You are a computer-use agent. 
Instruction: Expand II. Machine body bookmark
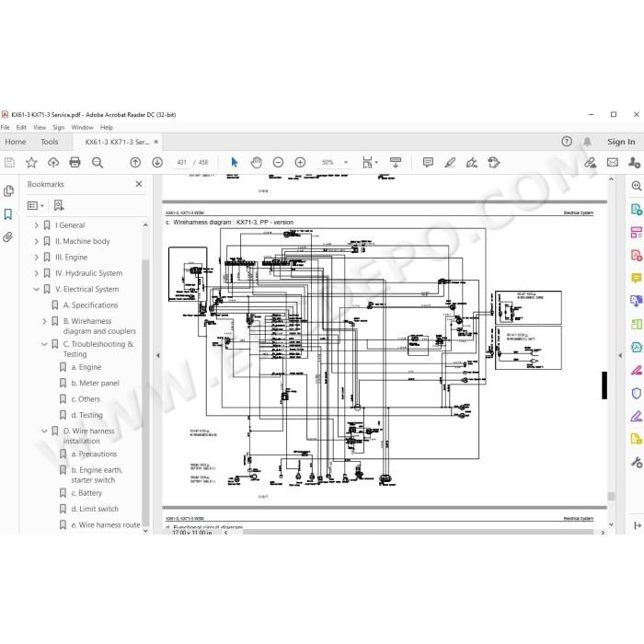pyautogui.click(x=36, y=241)
